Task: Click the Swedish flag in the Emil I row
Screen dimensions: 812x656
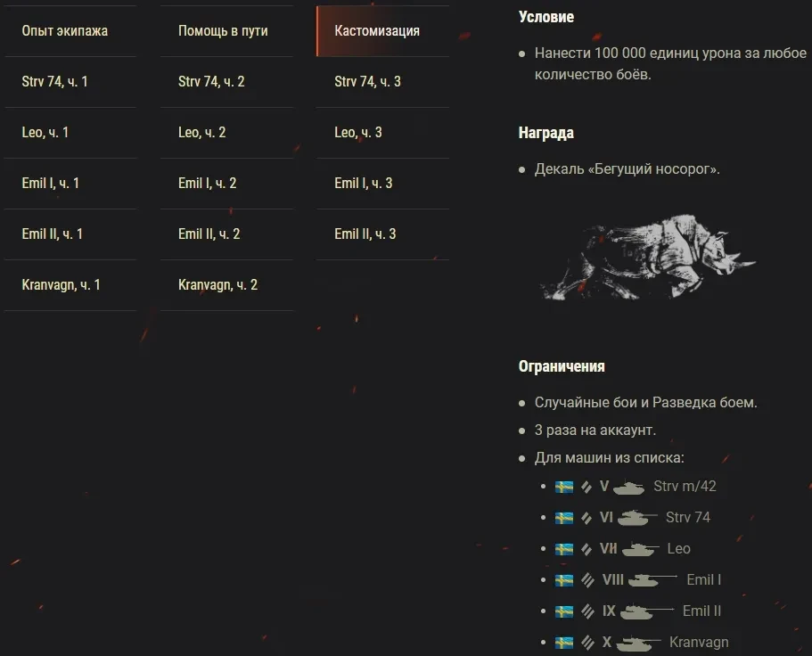Action: [x=563, y=580]
